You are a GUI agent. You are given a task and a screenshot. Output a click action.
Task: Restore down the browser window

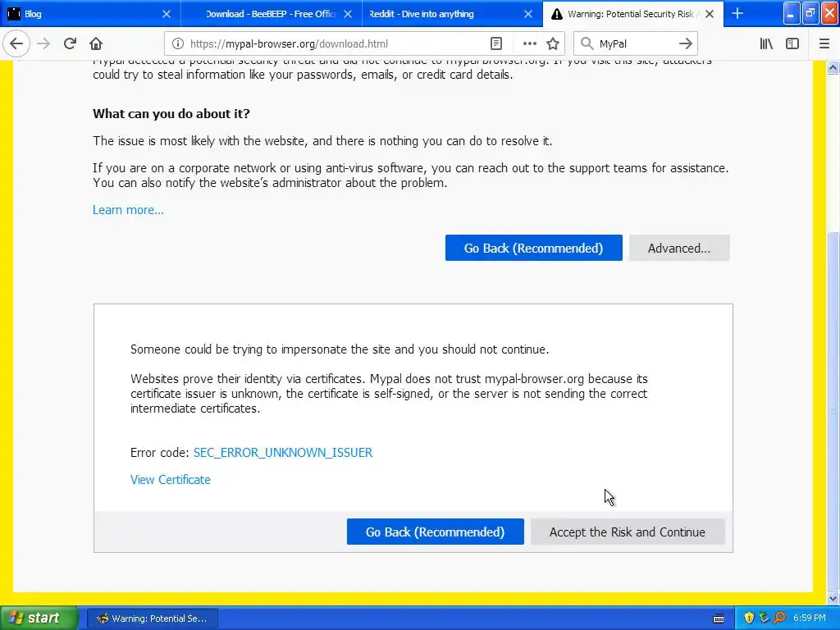point(810,13)
